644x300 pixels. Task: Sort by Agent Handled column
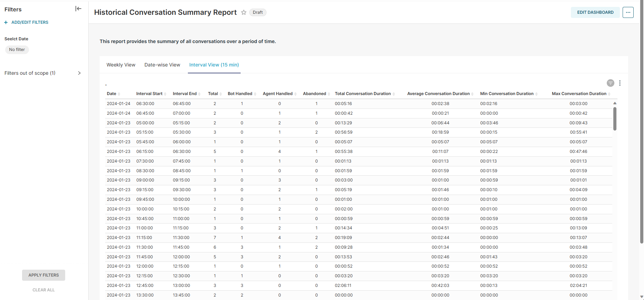(278, 94)
